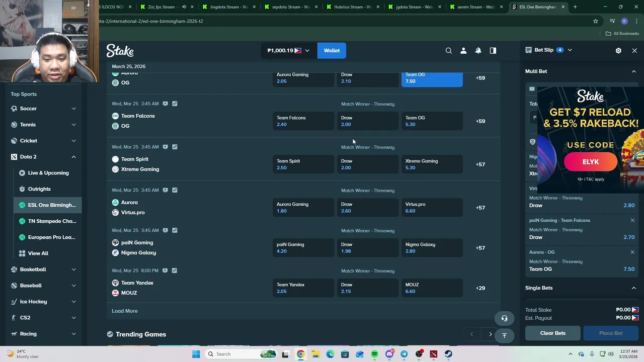Expand the Basketball sports menu
Screen dimensions: 644x362
tap(73, 269)
